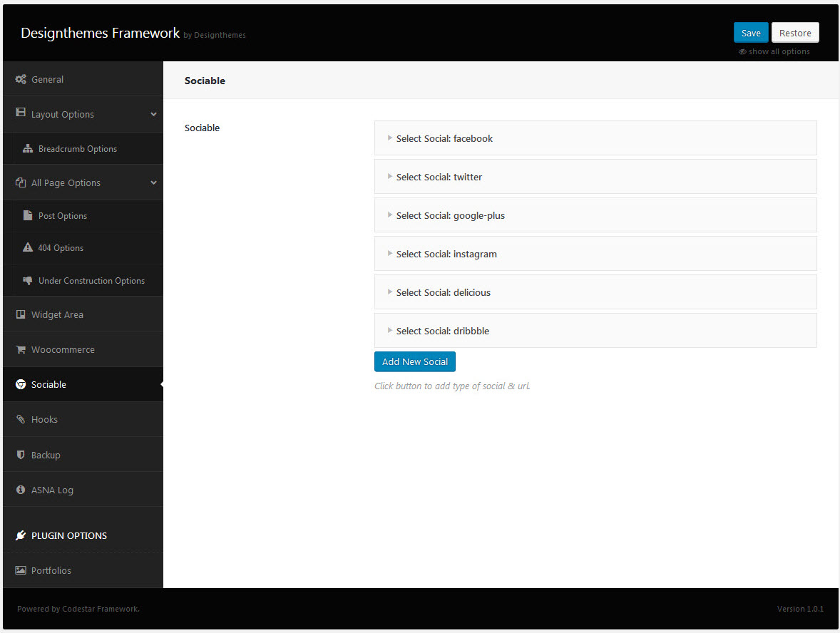Viewport: 840px width, 633px height.
Task: Click 'Designthemes Framework' title text
Action: 100,34
